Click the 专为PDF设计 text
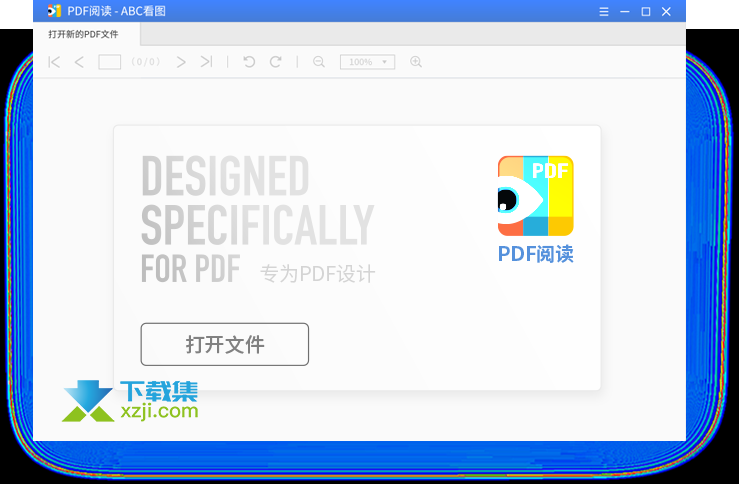This screenshot has width=739, height=484. 318,273
